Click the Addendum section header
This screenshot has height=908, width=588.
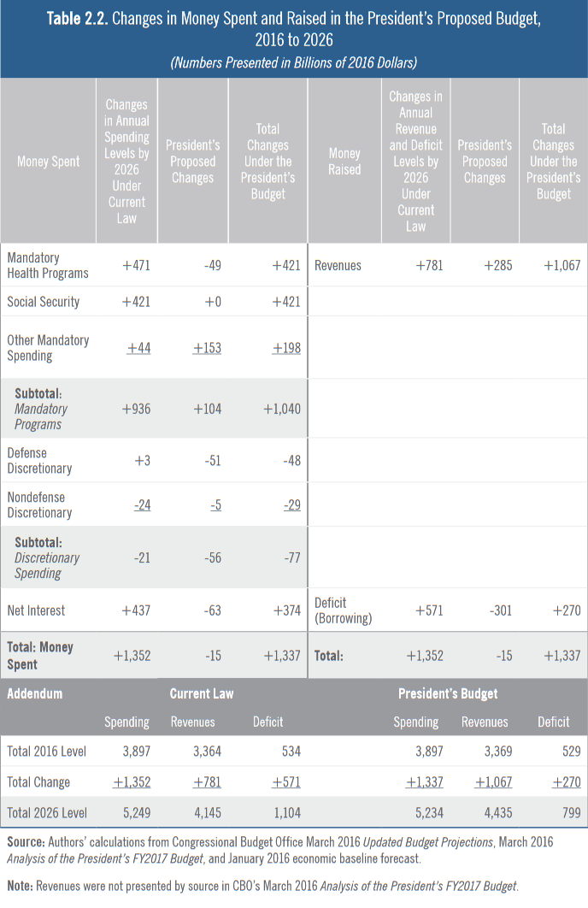pyautogui.click(x=35, y=693)
